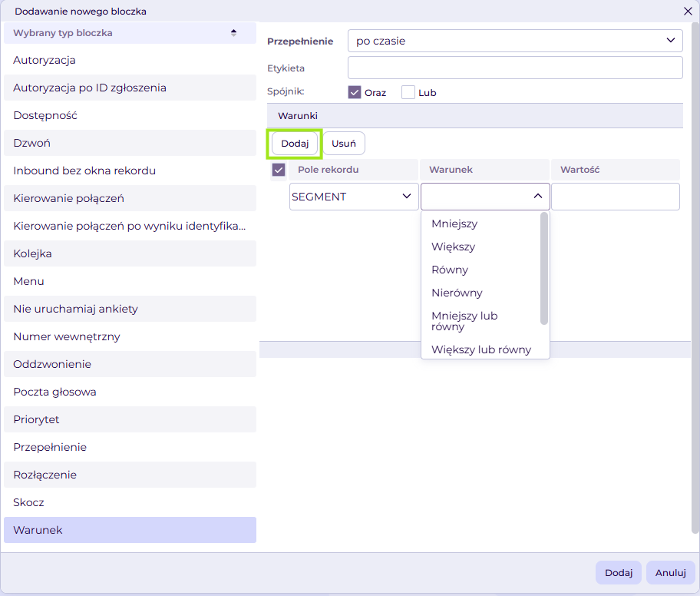Toggle select-all checkbox beside Pole rekordu
This screenshot has width=700, height=596.
(279, 170)
